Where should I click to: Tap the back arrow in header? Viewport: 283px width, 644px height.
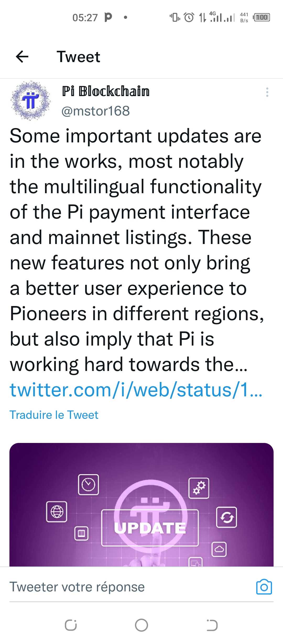[22, 57]
